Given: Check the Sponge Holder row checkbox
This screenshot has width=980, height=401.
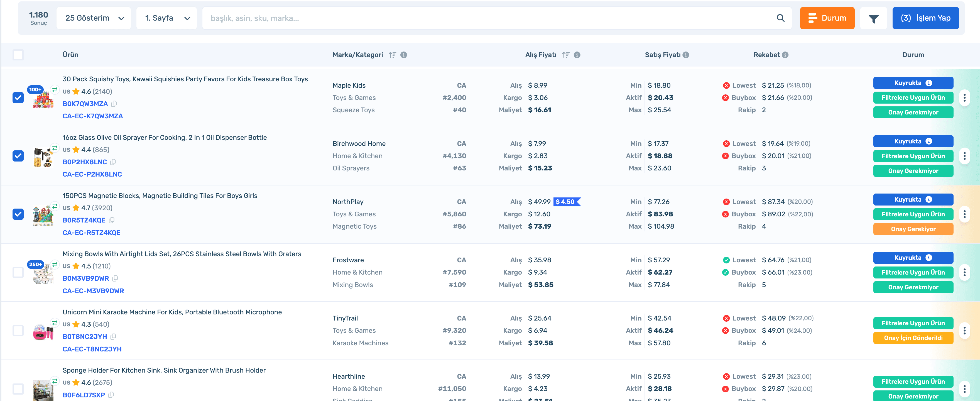Looking at the screenshot, I should point(18,389).
